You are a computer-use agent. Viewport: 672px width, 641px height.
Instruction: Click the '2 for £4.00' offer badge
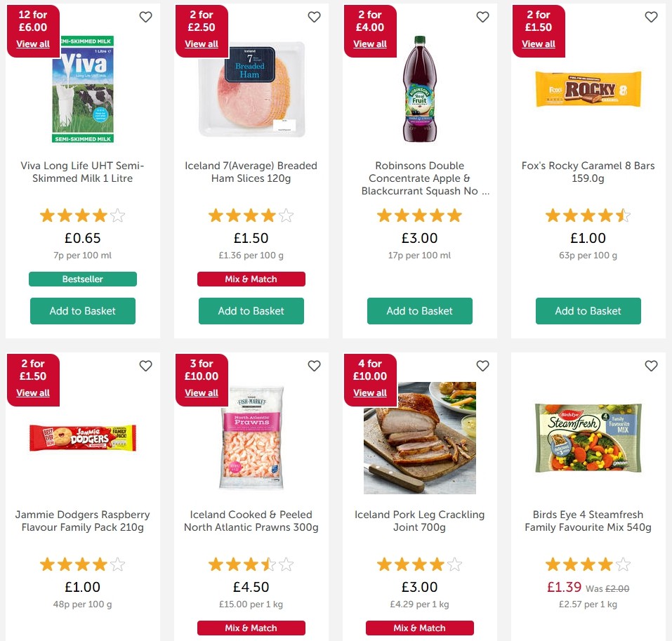point(370,20)
